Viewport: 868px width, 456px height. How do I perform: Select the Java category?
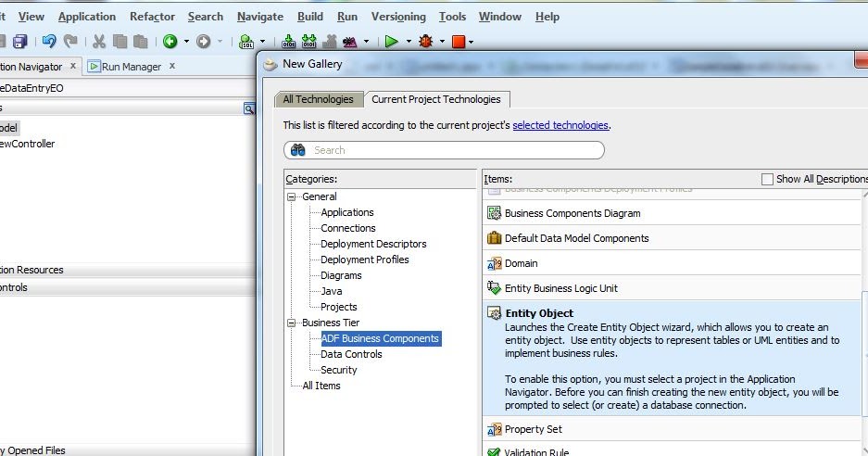pyautogui.click(x=332, y=291)
